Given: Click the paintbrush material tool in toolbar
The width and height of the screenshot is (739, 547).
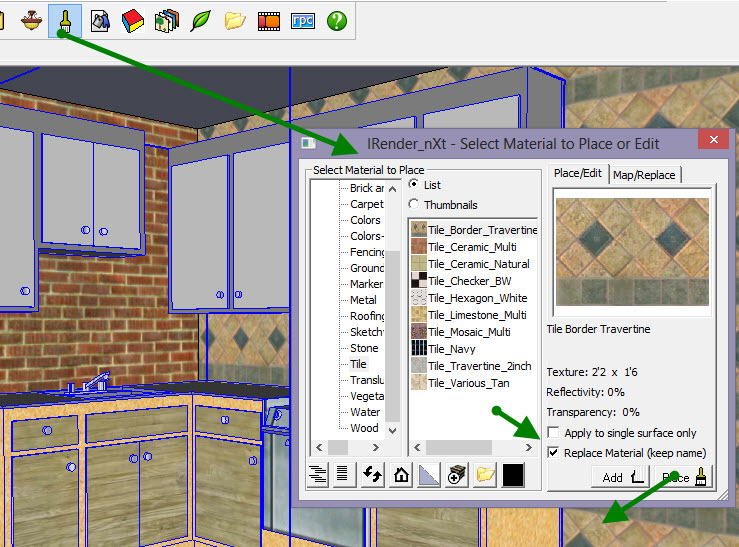Looking at the screenshot, I should coord(65,19).
